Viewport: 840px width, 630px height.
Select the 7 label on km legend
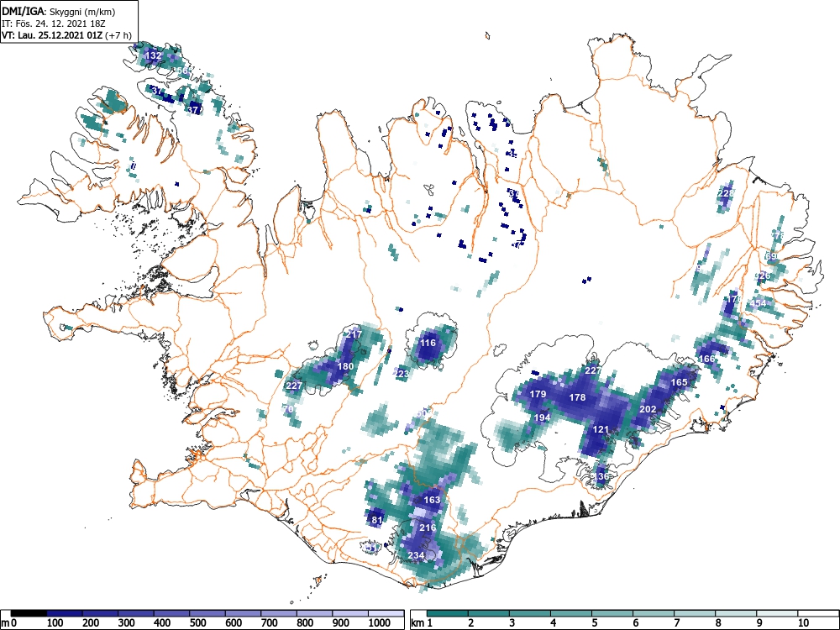point(676,622)
